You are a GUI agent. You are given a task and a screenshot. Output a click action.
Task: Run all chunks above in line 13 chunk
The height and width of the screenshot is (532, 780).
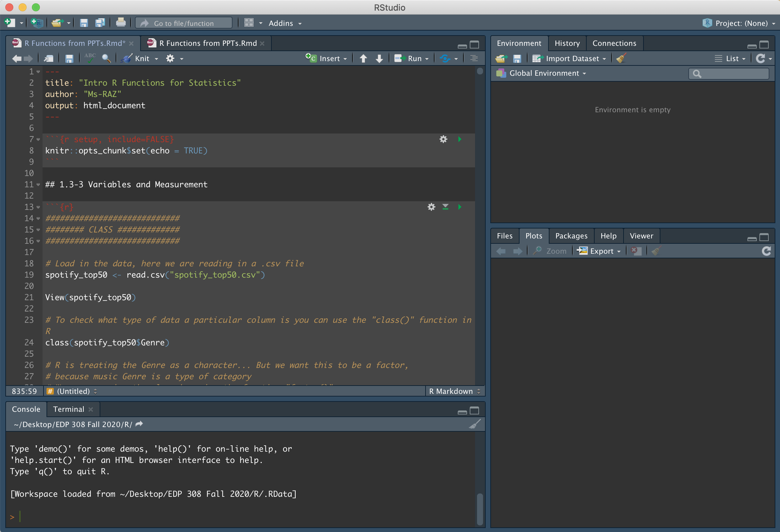point(445,207)
